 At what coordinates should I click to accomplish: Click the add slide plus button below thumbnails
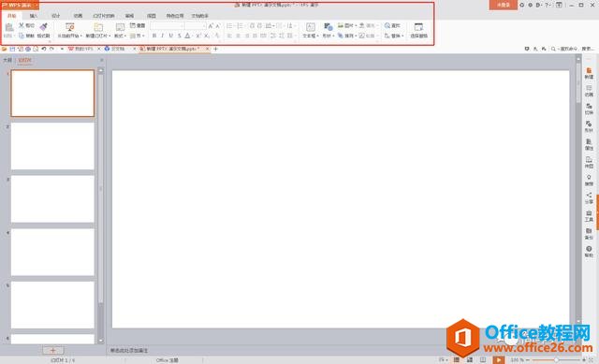point(53,350)
